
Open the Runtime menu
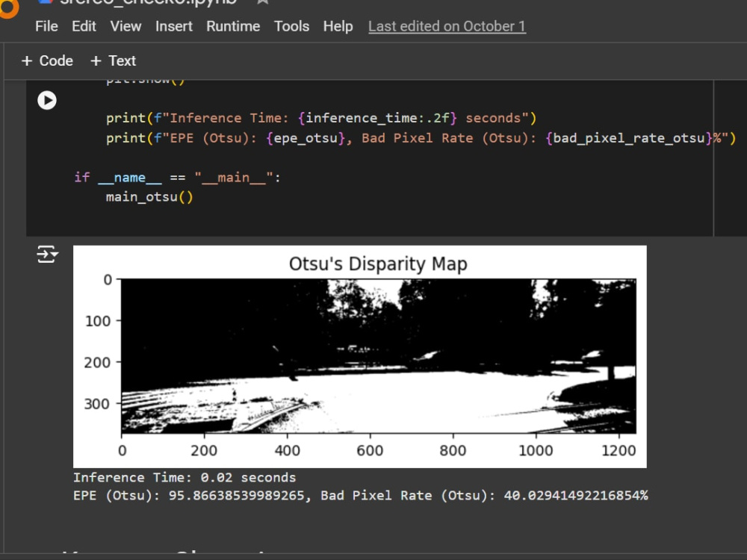click(x=233, y=26)
